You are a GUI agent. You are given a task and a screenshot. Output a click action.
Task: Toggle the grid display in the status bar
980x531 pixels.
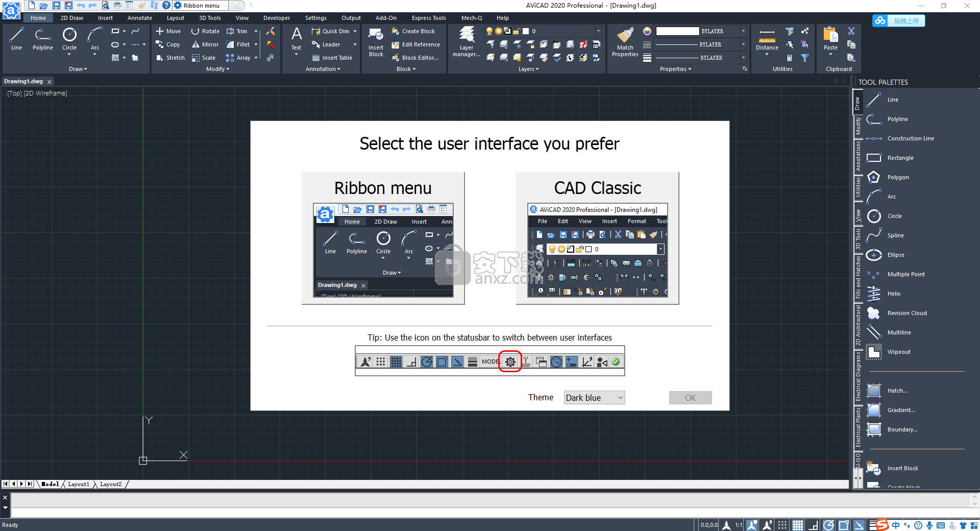click(797, 525)
